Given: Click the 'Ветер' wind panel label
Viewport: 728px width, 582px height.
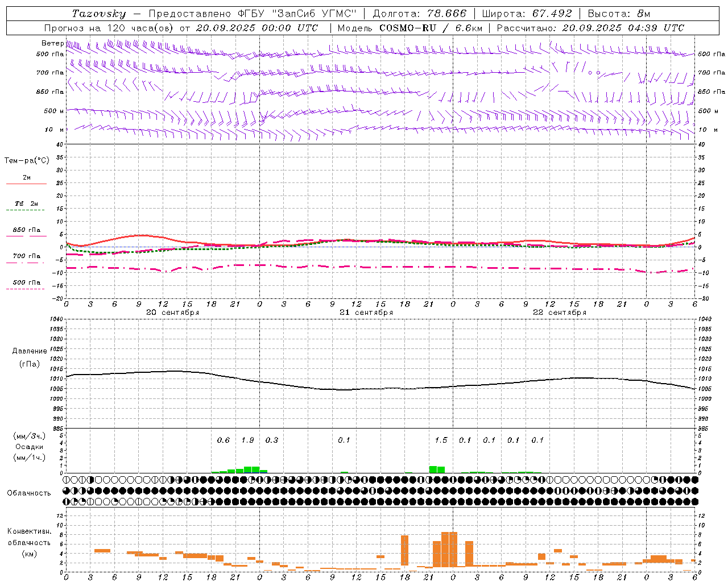Looking at the screenshot, I should [x=52, y=43].
